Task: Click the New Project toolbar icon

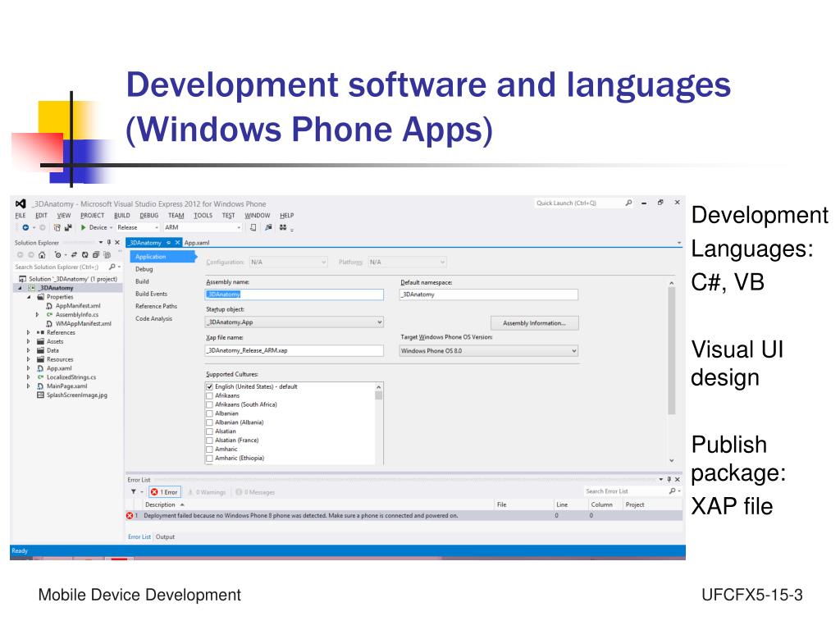Action: [57, 228]
